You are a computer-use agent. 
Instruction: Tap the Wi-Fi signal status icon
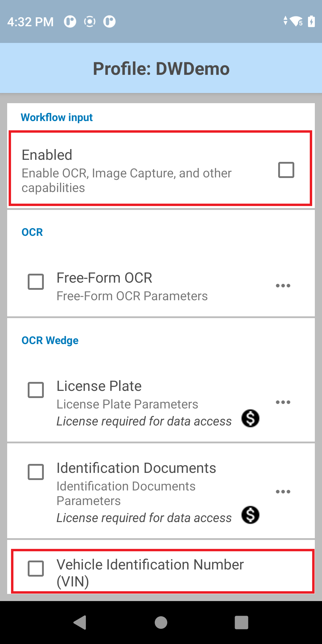click(x=296, y=21)
